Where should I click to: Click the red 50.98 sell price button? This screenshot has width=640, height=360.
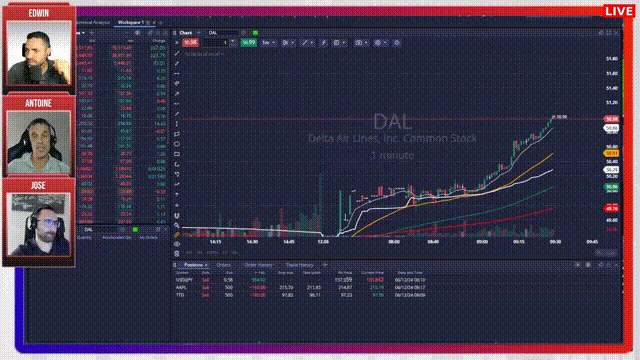click(x=190, y=42)
